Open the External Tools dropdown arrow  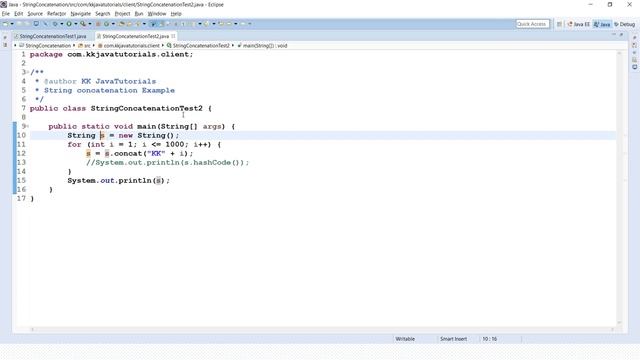pyautogui.click(x=90, y=24)
